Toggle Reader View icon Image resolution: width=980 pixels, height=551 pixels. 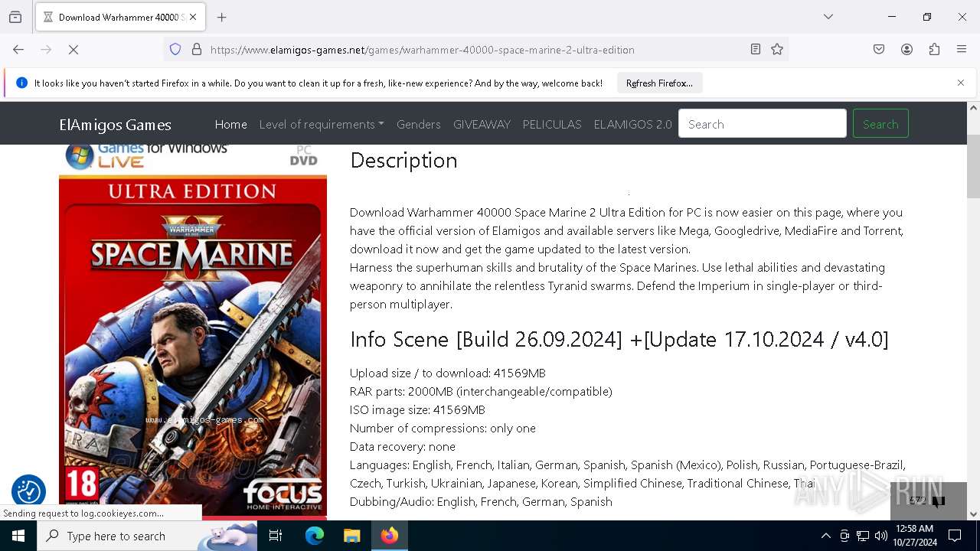[756, 50]
